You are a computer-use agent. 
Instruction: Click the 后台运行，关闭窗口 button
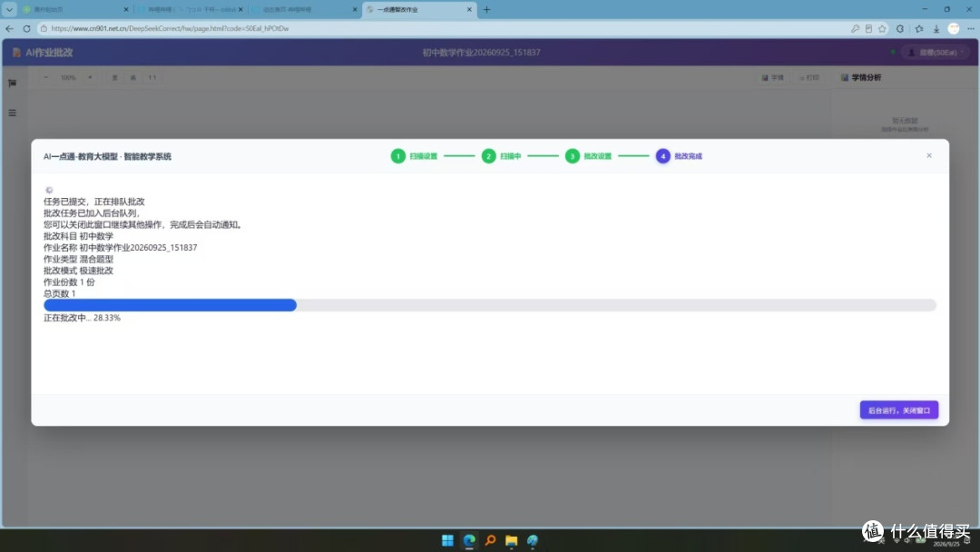[x=898, y=410]
